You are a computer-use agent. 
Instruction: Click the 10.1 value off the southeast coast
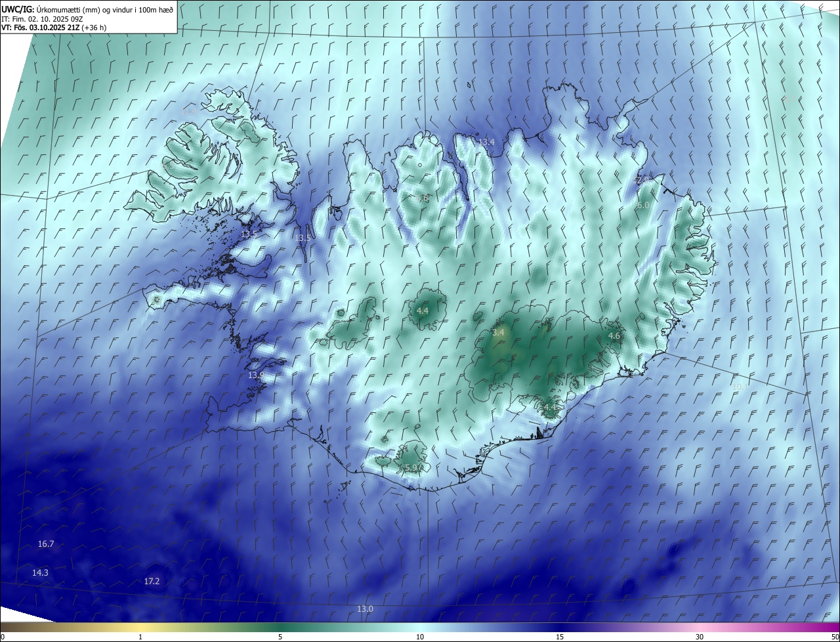point(740,387)
